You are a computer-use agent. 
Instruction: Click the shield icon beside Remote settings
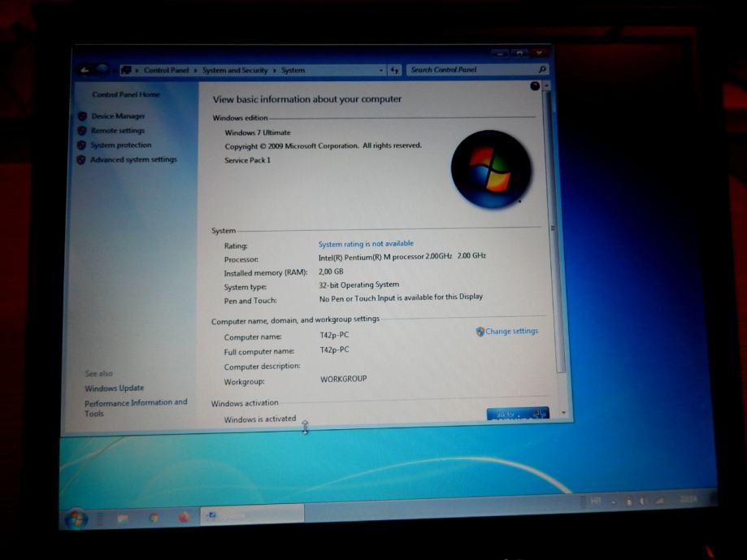[82, 131]
